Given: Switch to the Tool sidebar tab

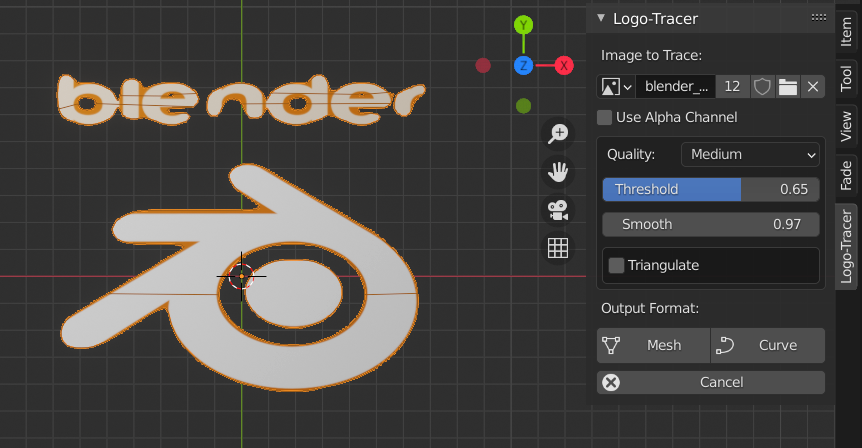Looking at the screenshot, I should pyautogui.click(x=847, y=79).
